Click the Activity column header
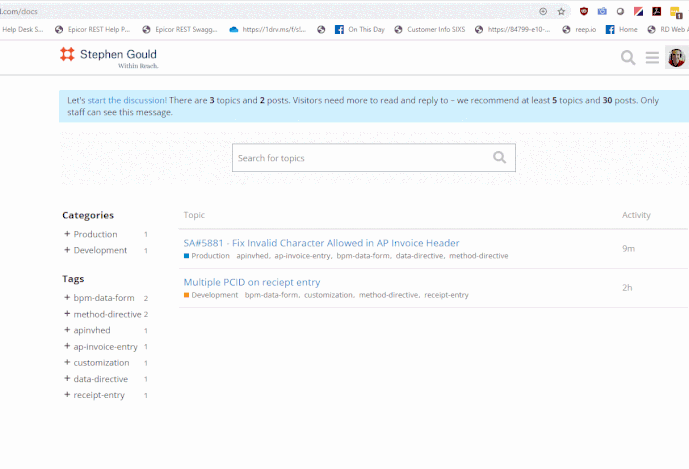This screenshot has height=469, width=689. (636, 215)
